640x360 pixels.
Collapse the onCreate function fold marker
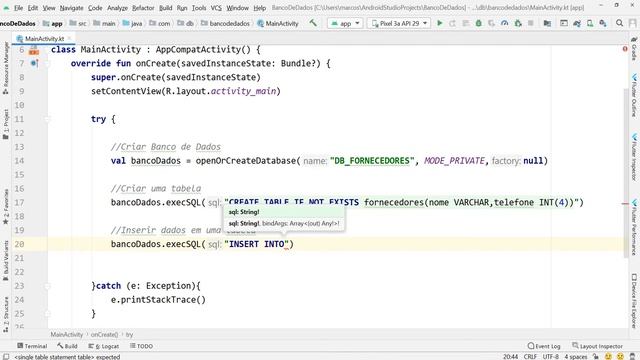tap(47, 63)
